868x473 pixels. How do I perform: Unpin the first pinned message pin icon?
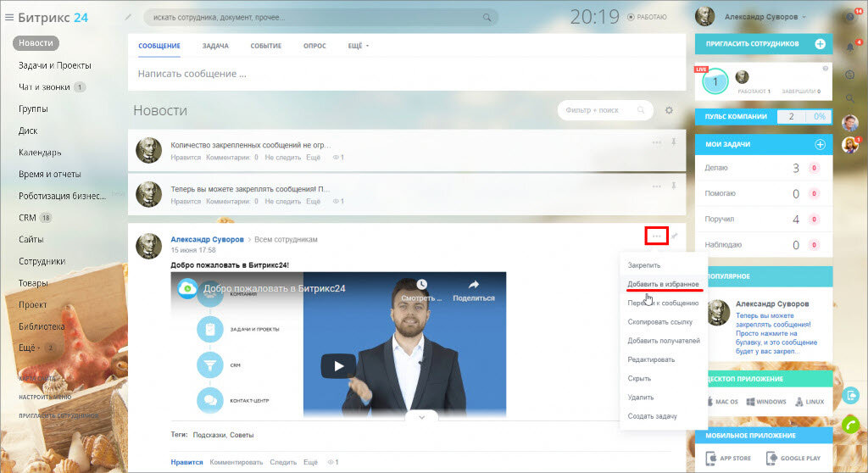pyautogui.click(x=674, y=142)
